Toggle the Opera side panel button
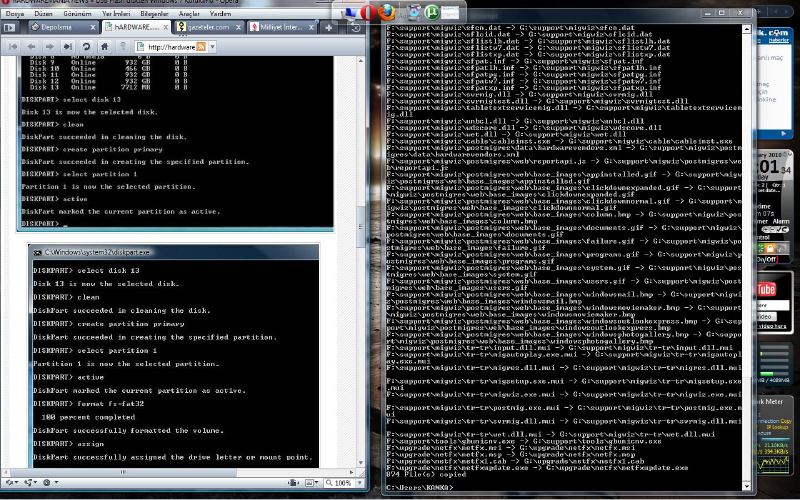 (x=9, y=28)
